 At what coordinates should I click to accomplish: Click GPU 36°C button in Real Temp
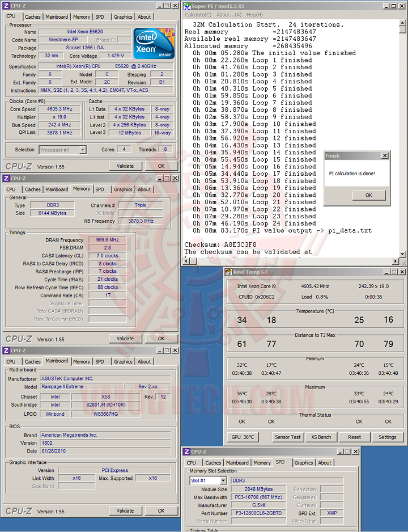243,437
